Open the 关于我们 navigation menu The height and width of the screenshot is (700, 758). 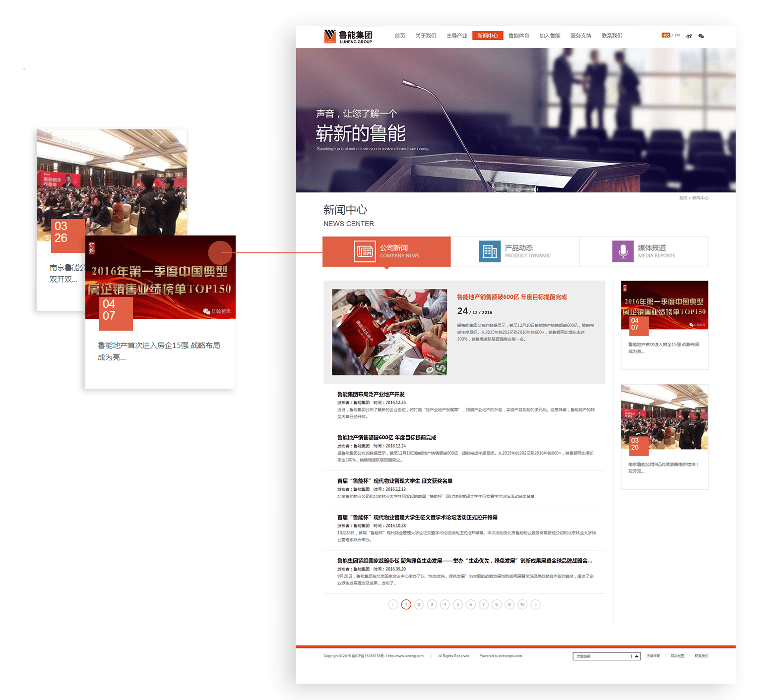[426, 36]
